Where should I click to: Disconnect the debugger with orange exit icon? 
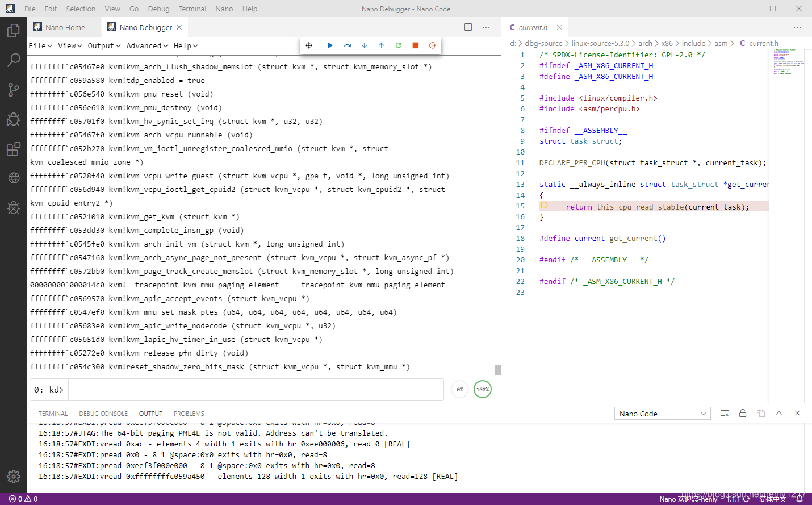point(433,45)
